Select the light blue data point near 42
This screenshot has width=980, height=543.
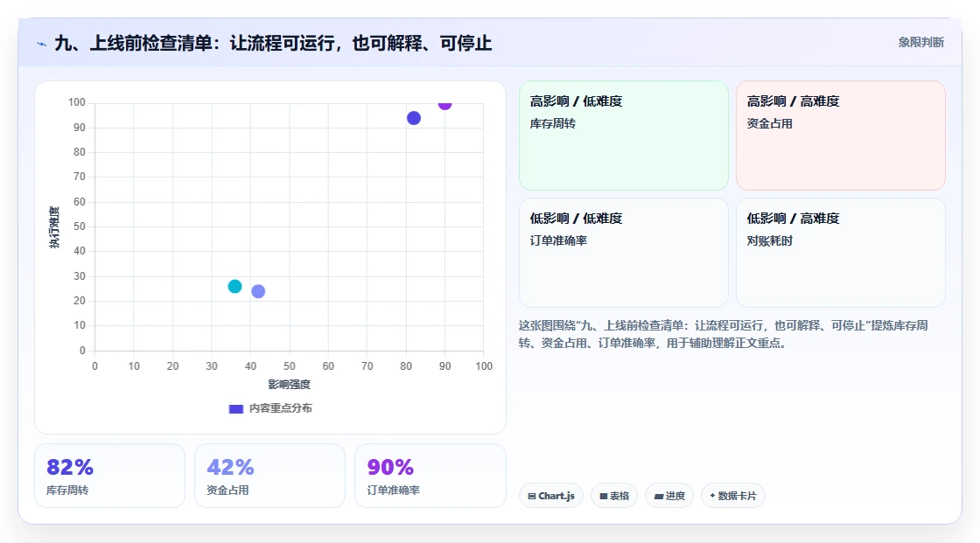tap(258, 291)
